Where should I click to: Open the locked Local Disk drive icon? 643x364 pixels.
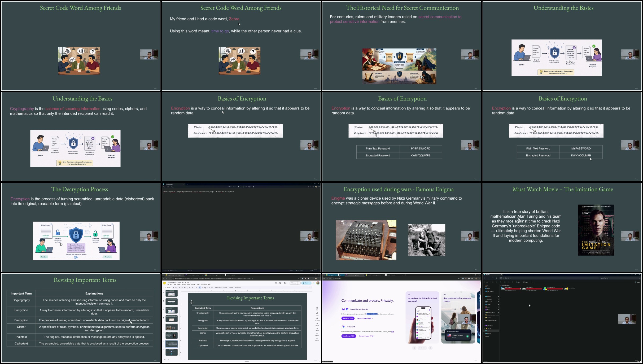coord(566,288)
